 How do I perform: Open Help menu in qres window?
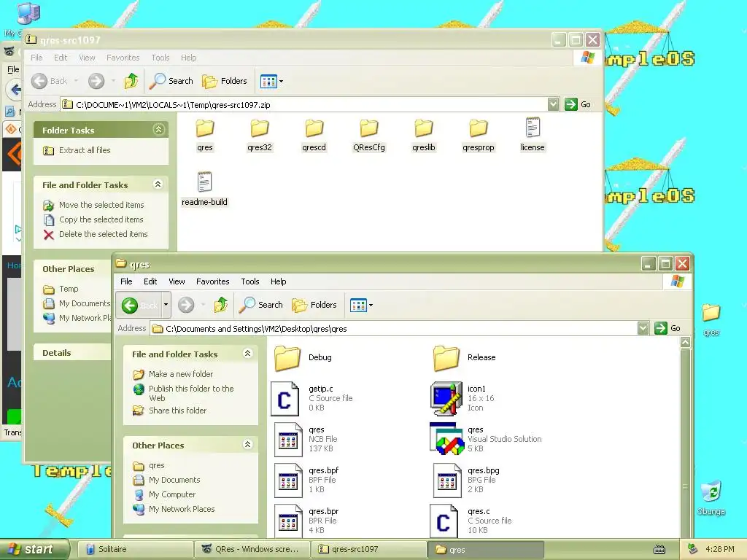(x=278, y=281)
